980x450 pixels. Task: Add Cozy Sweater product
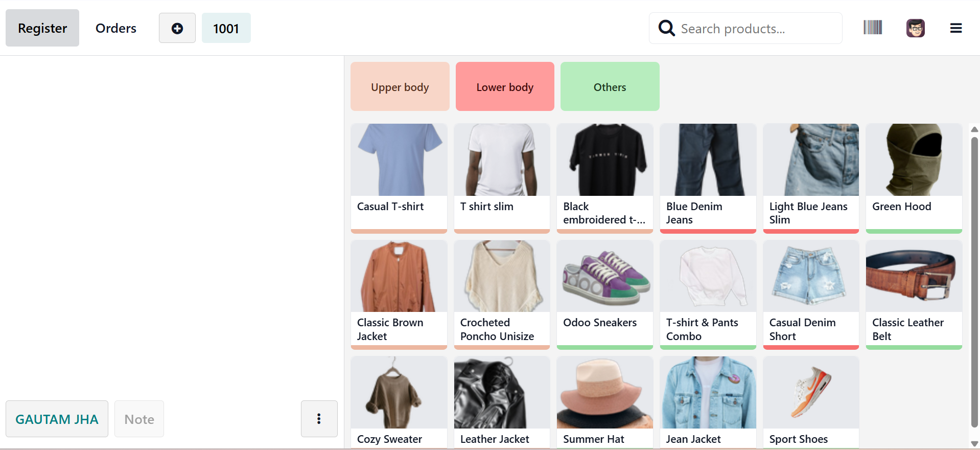399,403
